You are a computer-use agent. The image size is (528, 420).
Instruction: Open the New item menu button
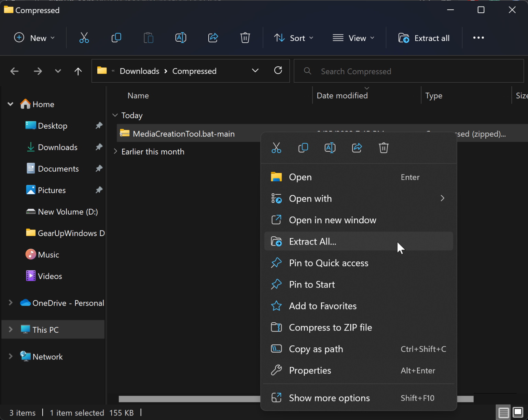(x=34, y=38)
